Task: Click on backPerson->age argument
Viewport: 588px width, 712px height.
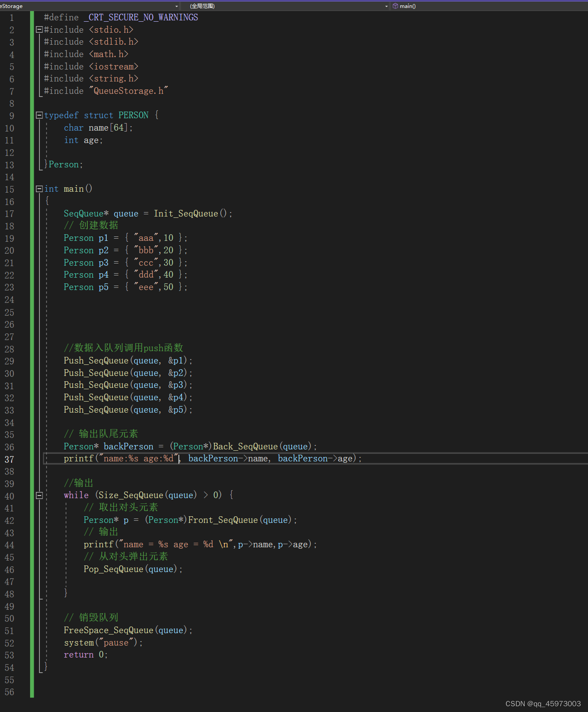Action: [315, 458]
